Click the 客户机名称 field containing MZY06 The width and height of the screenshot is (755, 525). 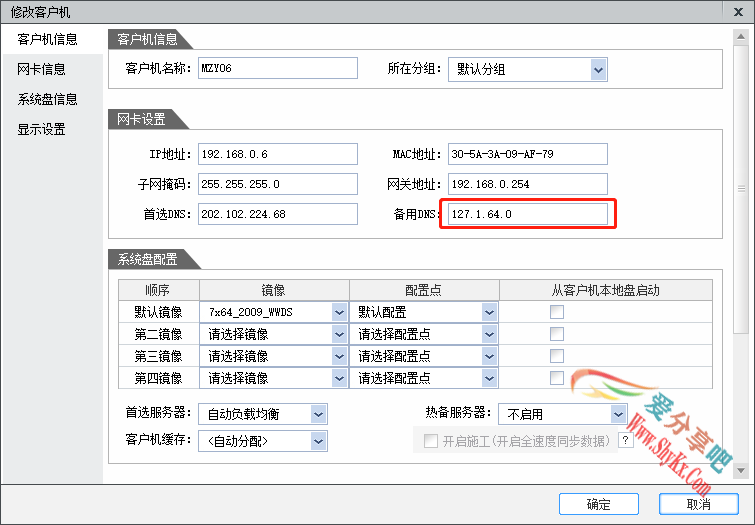pos(278,68)
